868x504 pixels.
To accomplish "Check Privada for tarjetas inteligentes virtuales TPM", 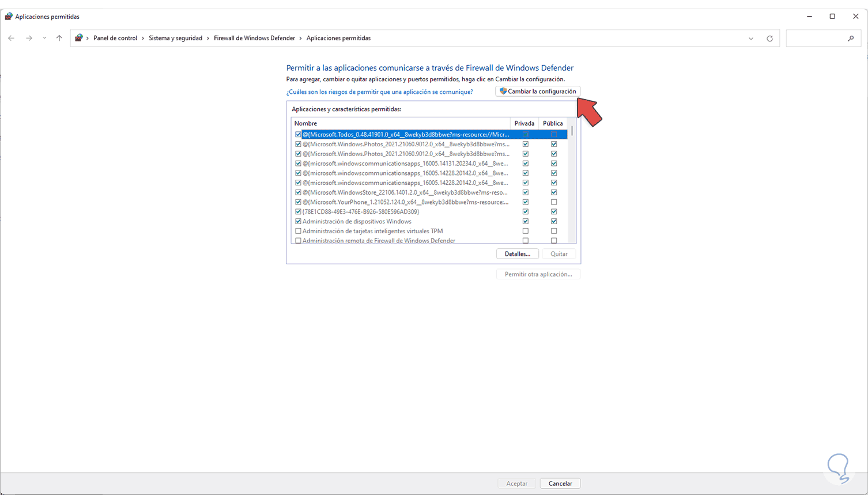I will click(525, 231).
